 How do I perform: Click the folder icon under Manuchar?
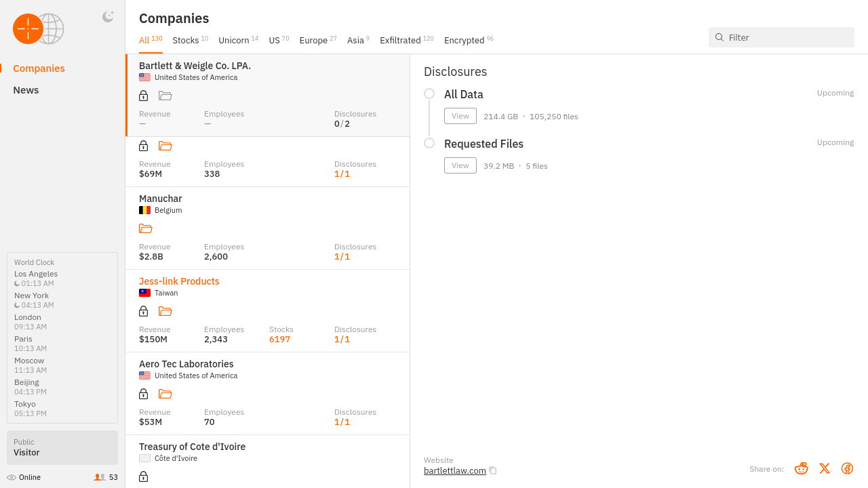(146, 228)
